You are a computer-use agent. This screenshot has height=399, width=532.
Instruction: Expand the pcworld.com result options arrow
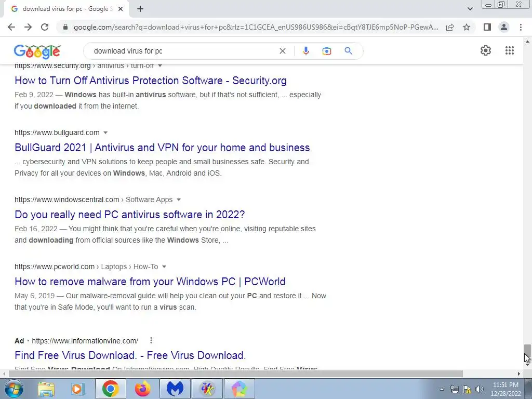164,267
